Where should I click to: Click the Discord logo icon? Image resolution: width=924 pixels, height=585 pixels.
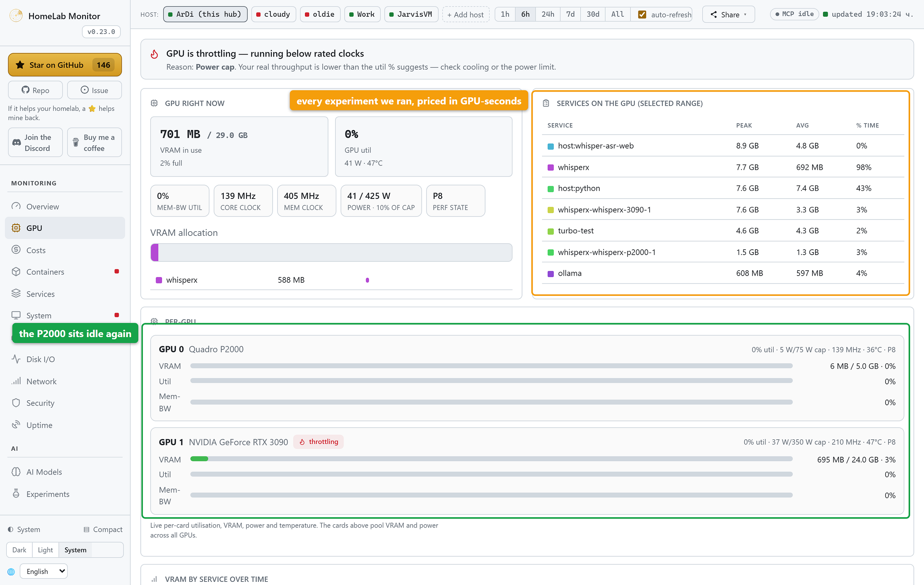click(16, 142)
